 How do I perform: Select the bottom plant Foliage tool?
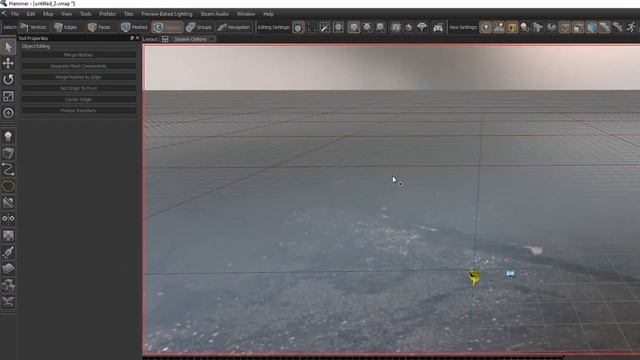8,302
